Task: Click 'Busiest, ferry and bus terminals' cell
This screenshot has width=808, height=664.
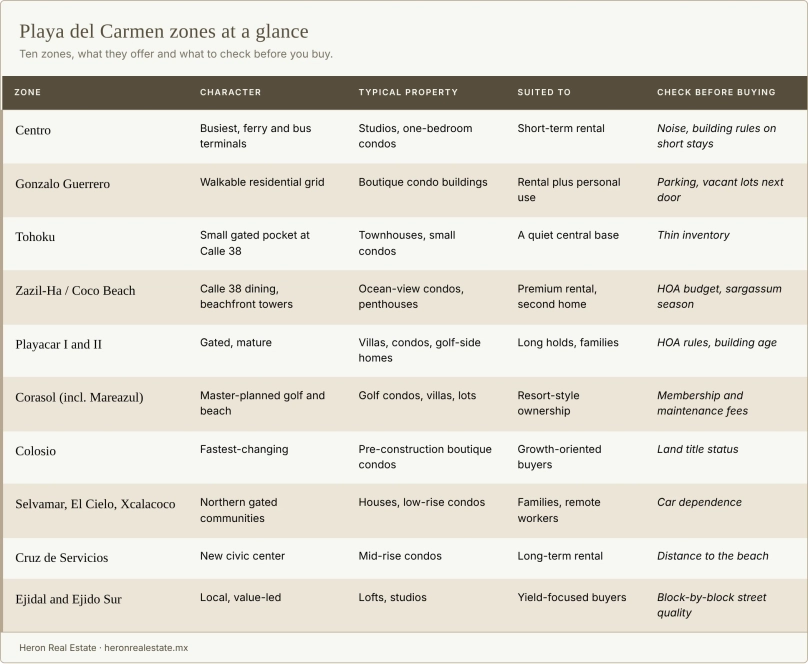Action: [x=256, y=136]
